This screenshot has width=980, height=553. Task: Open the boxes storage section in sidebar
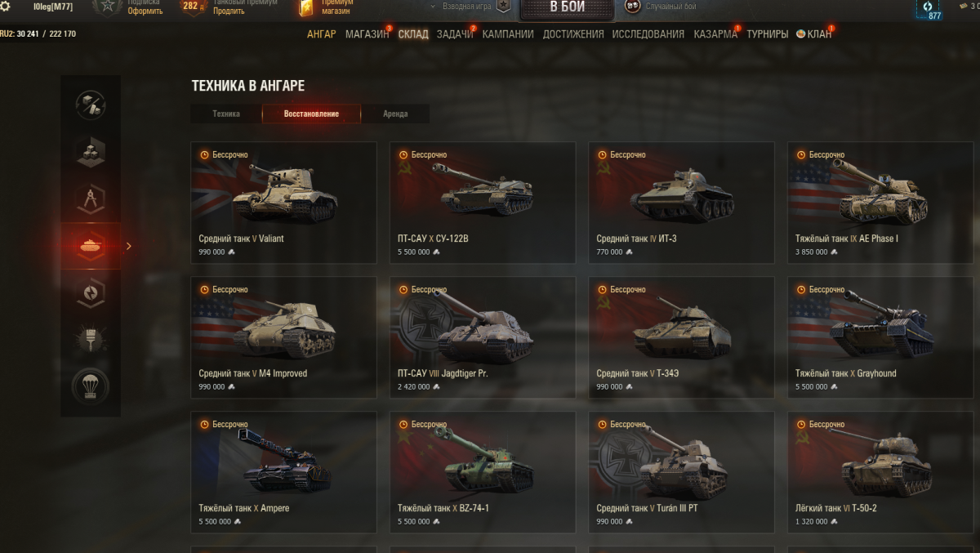91,152
